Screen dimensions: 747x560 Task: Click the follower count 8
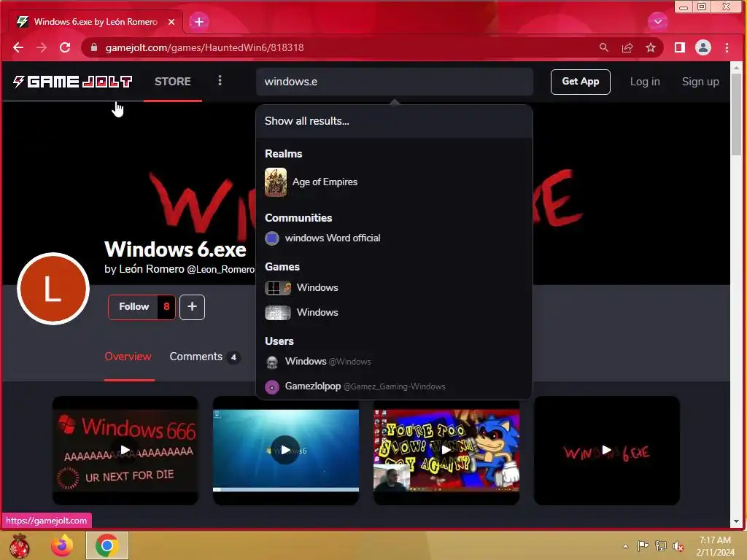pos(166,307)
